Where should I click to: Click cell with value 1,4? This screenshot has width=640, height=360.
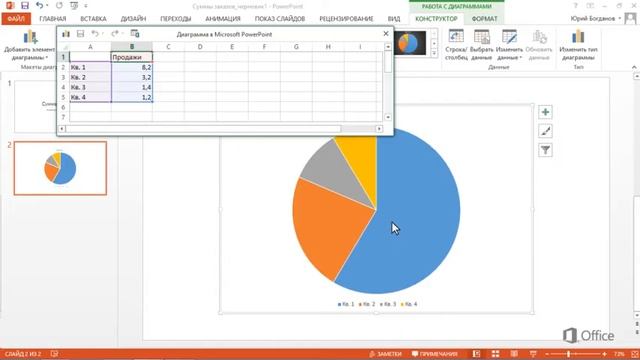(132, 87)
